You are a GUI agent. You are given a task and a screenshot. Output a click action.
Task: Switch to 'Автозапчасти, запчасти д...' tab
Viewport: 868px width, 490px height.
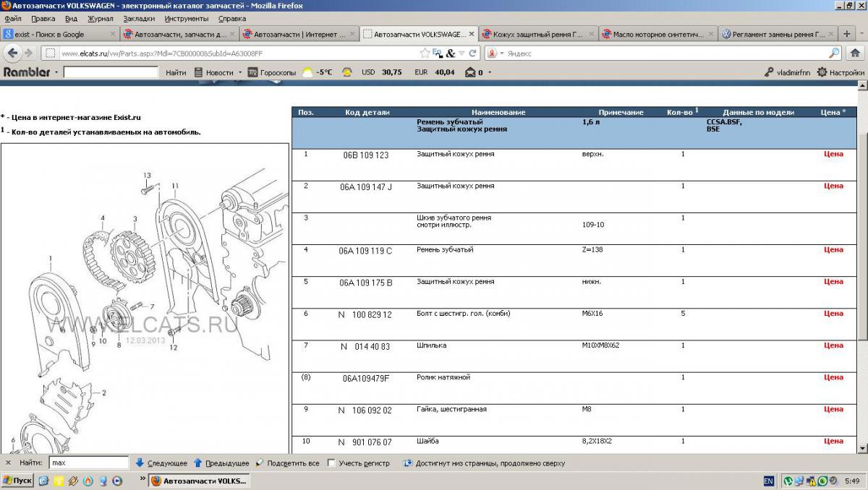[179, 34]
